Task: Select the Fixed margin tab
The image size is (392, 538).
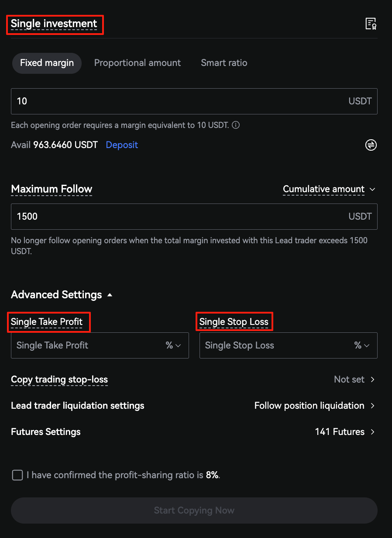Action: coord(47,63)
